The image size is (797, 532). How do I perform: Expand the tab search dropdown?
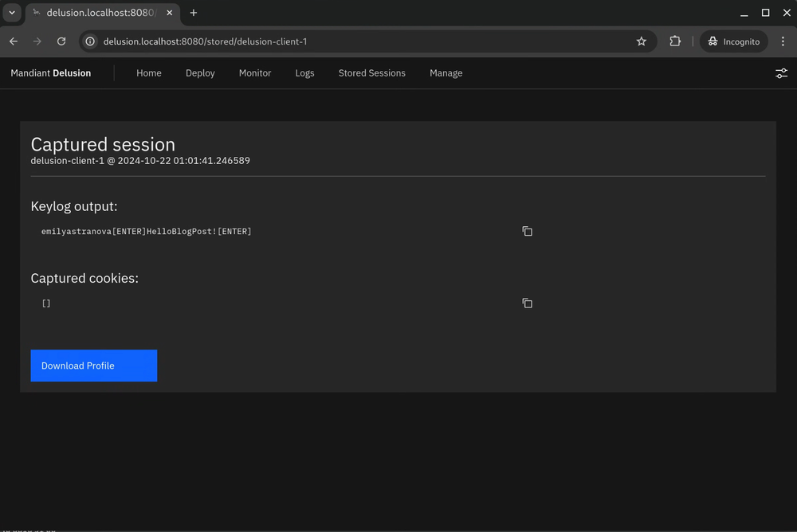tap(12, 13)
